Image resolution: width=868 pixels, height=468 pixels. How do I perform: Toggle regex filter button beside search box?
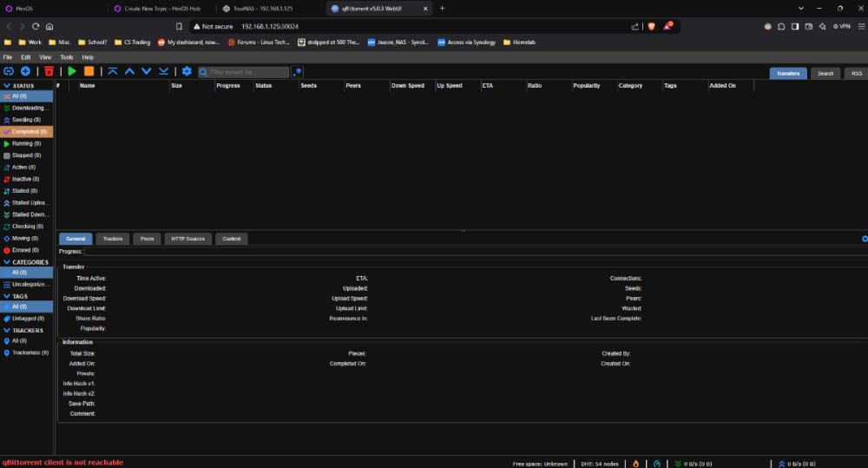tap(298, 72)
